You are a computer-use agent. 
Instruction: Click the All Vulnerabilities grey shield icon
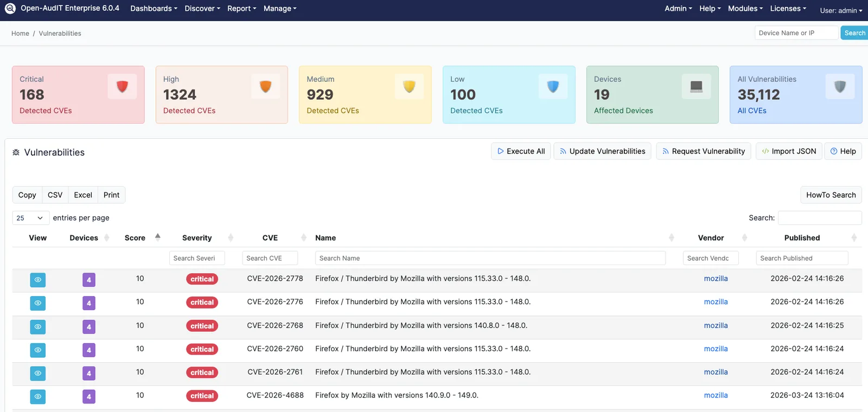pyautogui.click(x=840, y=87)
